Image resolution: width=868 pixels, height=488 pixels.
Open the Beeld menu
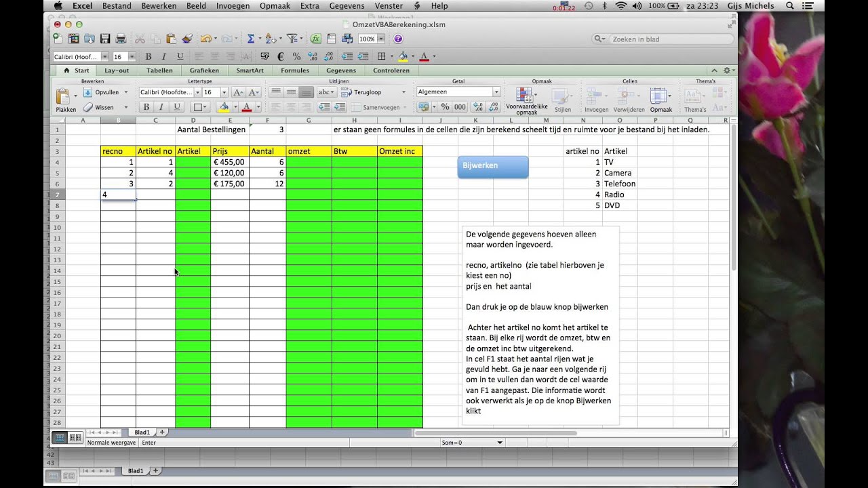coord(196,5)
